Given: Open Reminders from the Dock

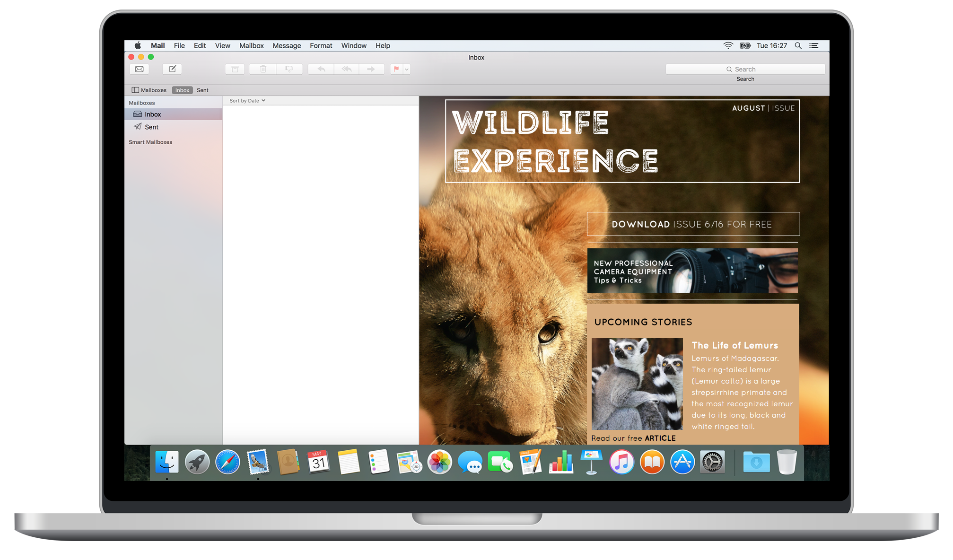Looking at the screenshot, I should (x=379, y=462).
